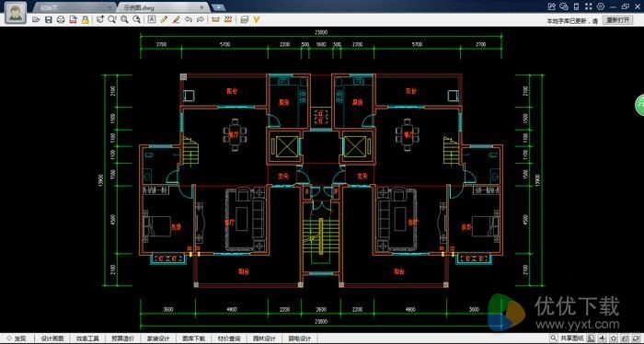Toggle fullscreen with the expand arrows icon
Screen dimensions: 644x344
[589, 6]
